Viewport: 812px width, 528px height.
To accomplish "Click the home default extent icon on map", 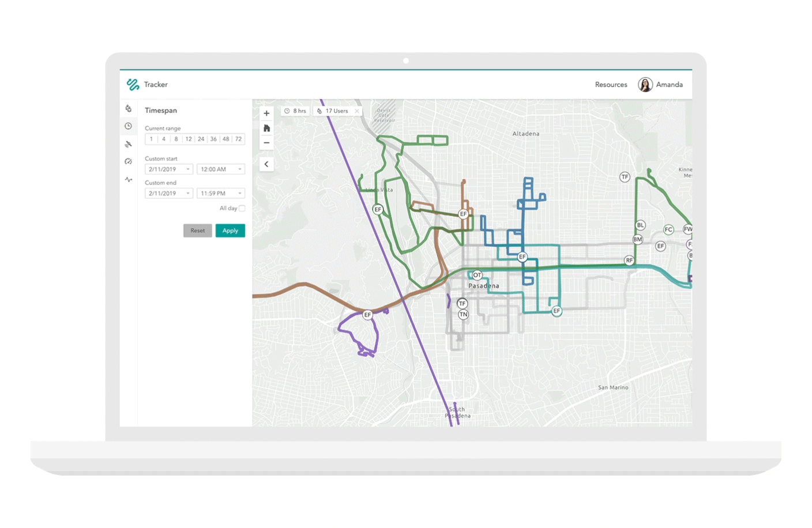I will 266,128.
